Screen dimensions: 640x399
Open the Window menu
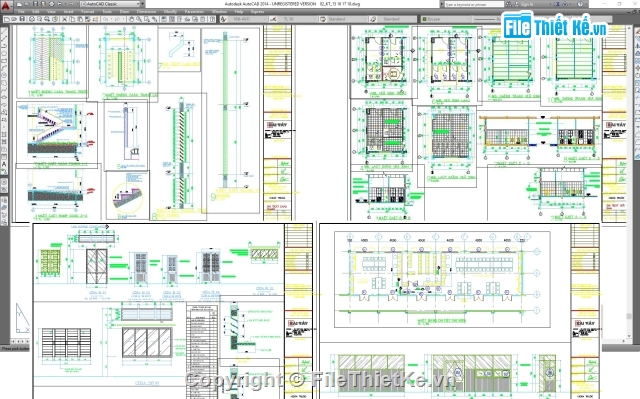219,11
